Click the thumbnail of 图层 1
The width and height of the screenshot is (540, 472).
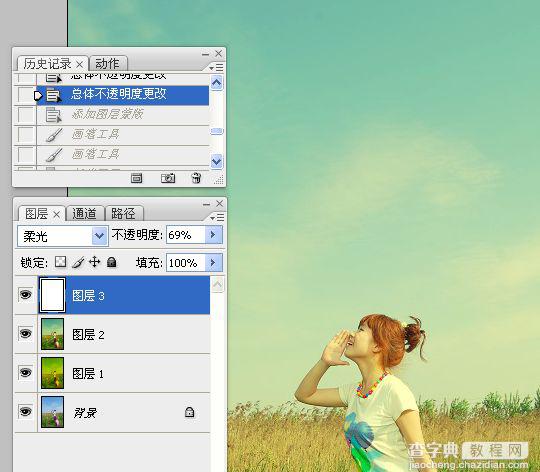tap(52, 373)
